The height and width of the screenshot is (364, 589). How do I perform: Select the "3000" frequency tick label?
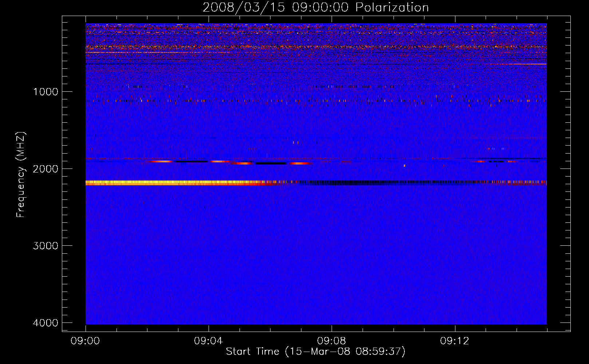pyautogui.click(x=46, y=246)
